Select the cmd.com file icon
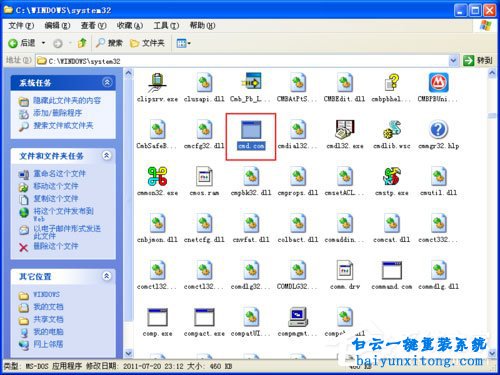 click(x=251, y=129)
